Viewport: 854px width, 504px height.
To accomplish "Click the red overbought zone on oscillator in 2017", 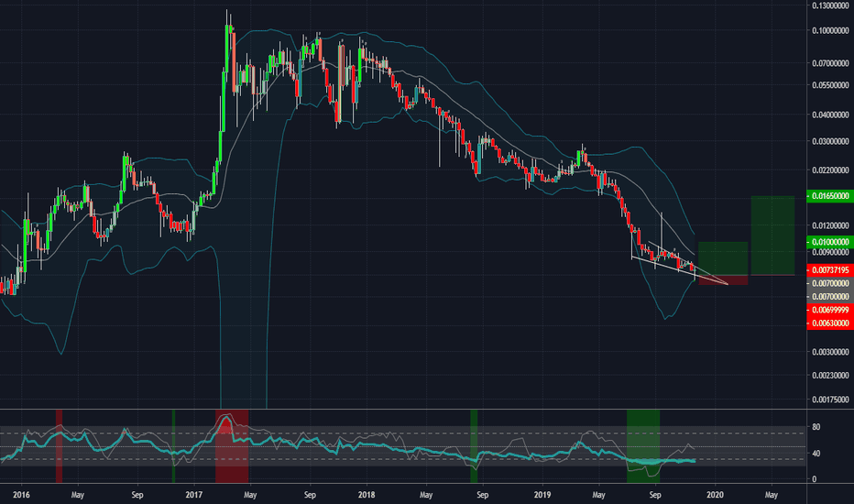I will (232, 445).
